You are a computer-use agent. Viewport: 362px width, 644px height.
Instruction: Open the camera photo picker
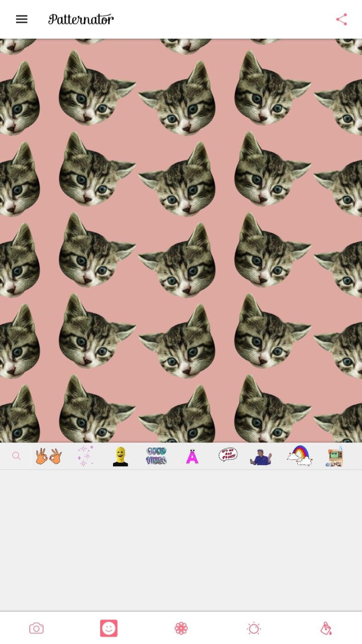(x=36, y=628)
